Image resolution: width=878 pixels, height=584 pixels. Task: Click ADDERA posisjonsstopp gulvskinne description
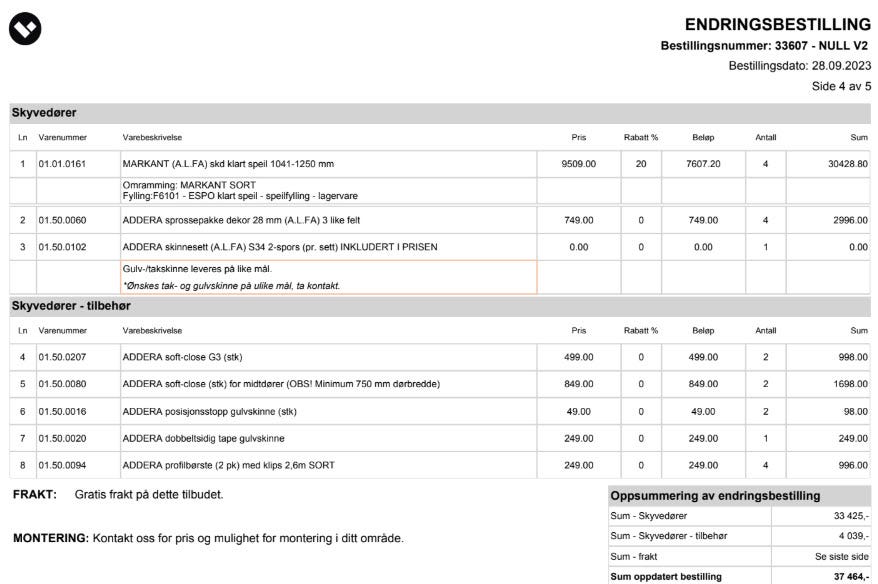209,412
